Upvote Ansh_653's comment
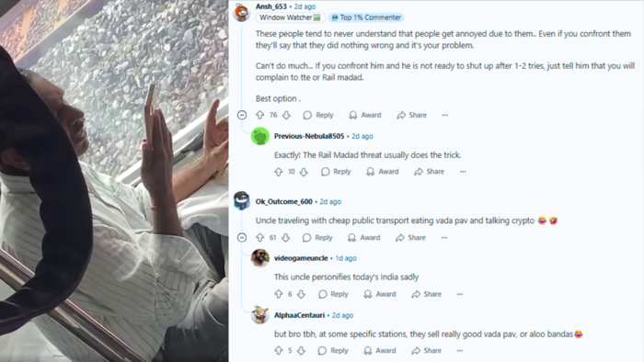The width and height of the screenshot is (644, 362). [259, 115]
